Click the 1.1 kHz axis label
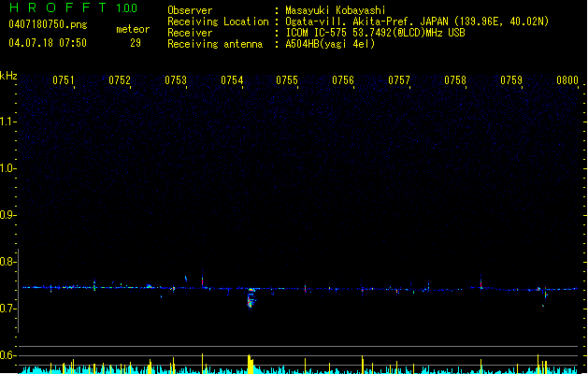The image size is (588, 374). pos(8,122)
